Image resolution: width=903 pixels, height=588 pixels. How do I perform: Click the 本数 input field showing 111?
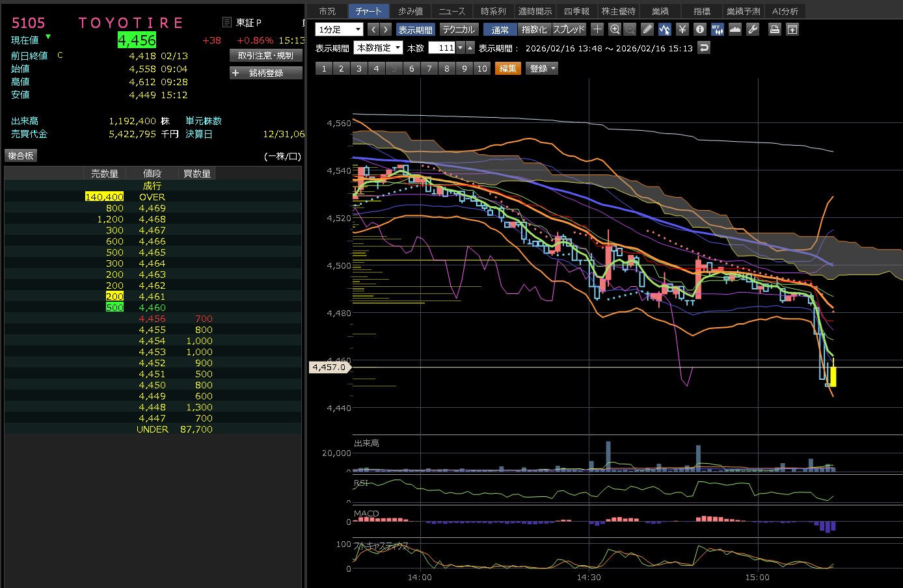[x=442, y=48]
